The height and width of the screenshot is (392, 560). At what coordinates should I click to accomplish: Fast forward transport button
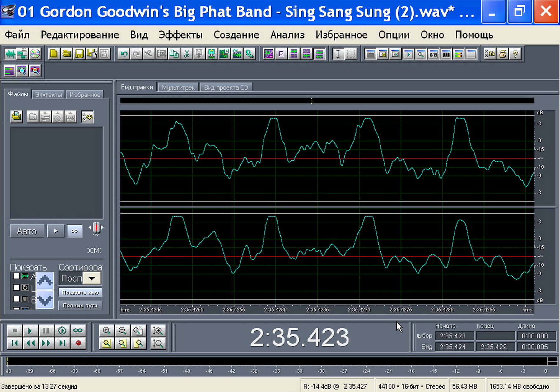pyautogui.click(x=46, y=343)
